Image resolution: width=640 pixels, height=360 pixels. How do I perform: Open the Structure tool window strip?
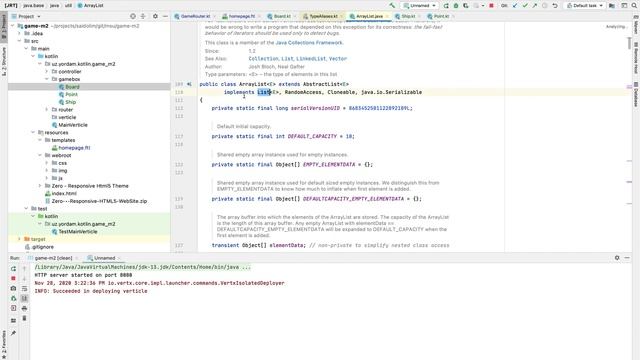(4, 61)
